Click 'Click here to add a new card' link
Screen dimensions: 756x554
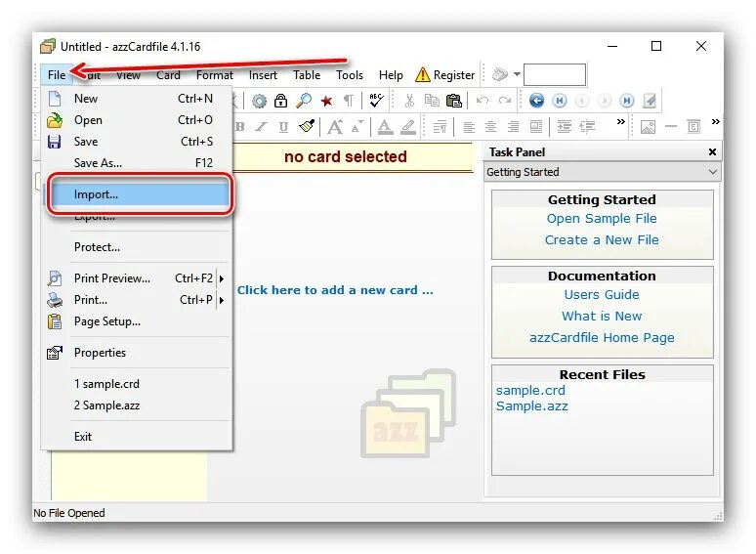click(335, 290)
